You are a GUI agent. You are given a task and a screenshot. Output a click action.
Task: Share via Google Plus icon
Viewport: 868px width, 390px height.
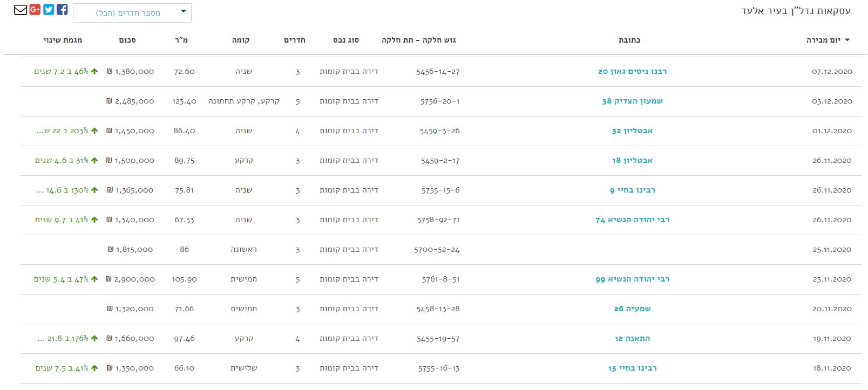35,9
